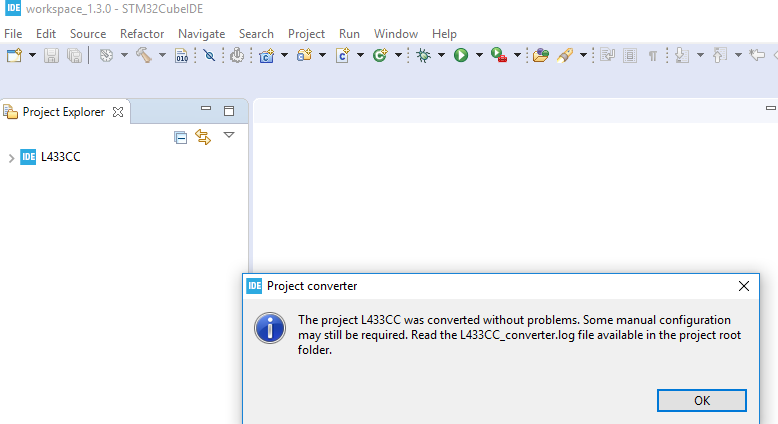Open the Refactor menu
The image size is (778, 424).
coord(142,34)
